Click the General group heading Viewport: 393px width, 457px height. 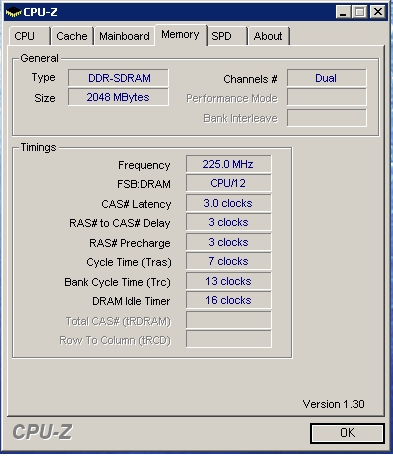click(39, 58)
